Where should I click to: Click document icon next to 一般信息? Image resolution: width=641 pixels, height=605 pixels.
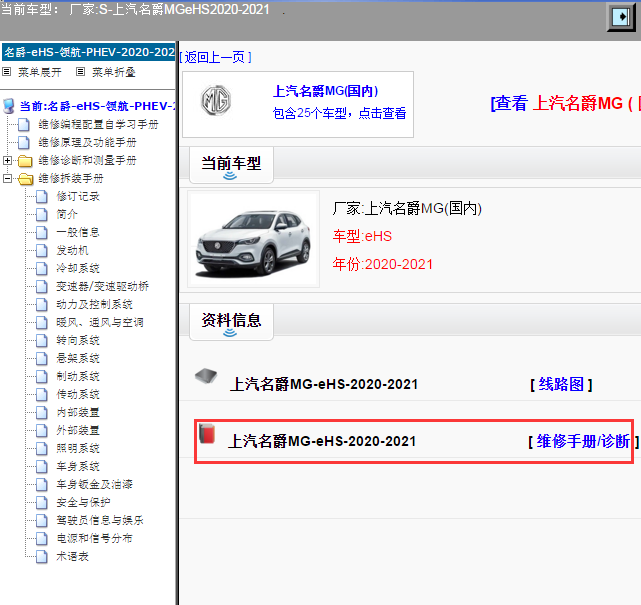point(41,233)
